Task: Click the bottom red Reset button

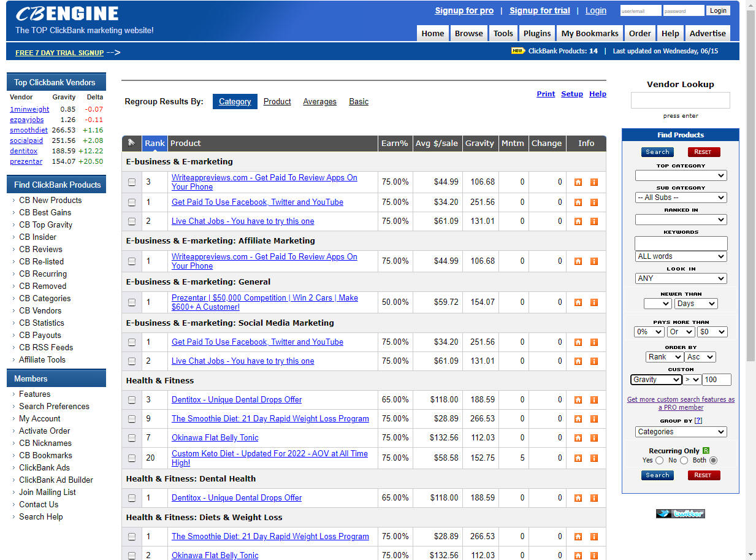Action: click(704, 475)
